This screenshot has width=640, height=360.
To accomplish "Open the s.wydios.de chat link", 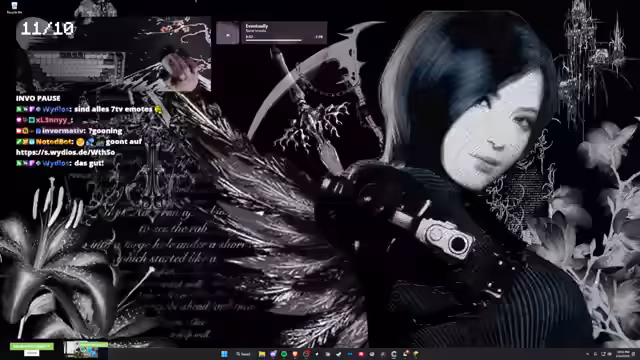I will (65, 152).
